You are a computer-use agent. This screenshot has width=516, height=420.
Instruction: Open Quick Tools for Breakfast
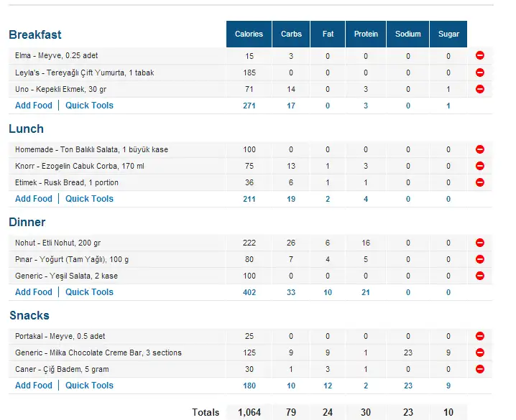[89, 106]
